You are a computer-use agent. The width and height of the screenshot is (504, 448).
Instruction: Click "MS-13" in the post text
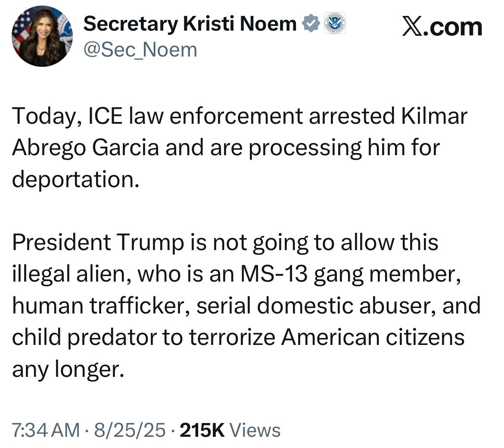click(x=274, y=274)
